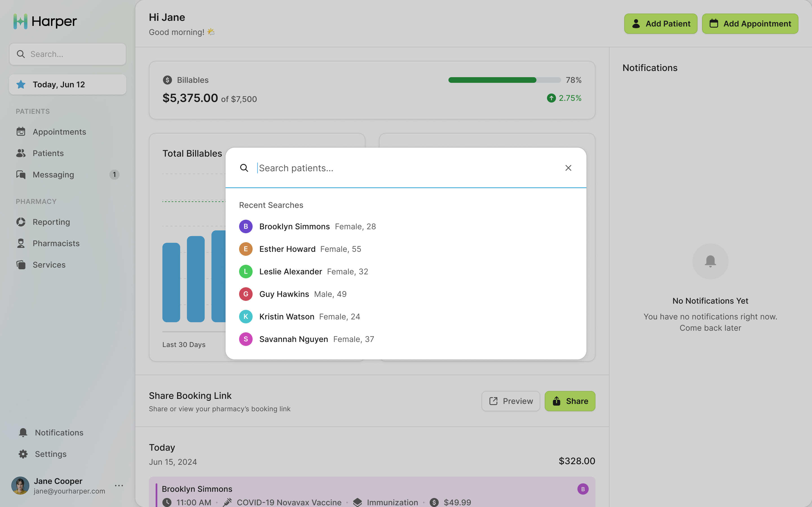This screenshot has height=507, width=812.
Task: Click the Settings gear icon
Action: point(23,454)
